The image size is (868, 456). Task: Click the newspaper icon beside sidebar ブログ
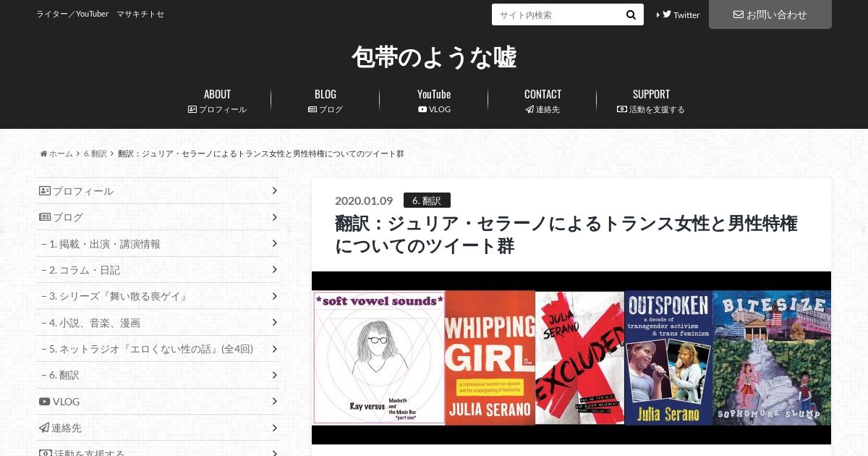(x=45, y=217)
